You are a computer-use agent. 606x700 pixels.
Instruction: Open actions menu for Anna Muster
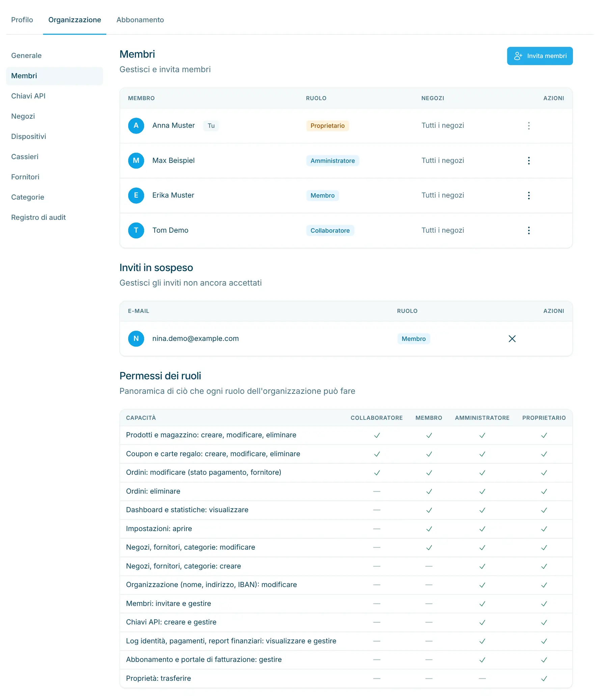point(528,126)
